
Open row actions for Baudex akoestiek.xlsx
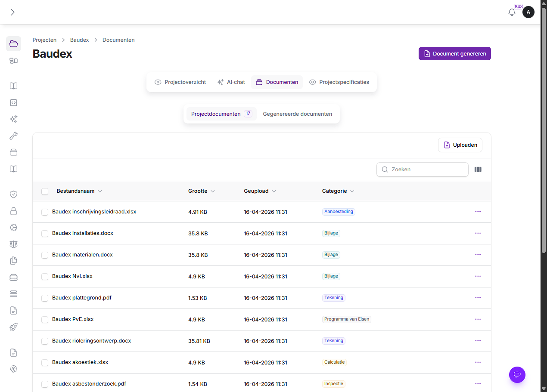tap(478, 362)
